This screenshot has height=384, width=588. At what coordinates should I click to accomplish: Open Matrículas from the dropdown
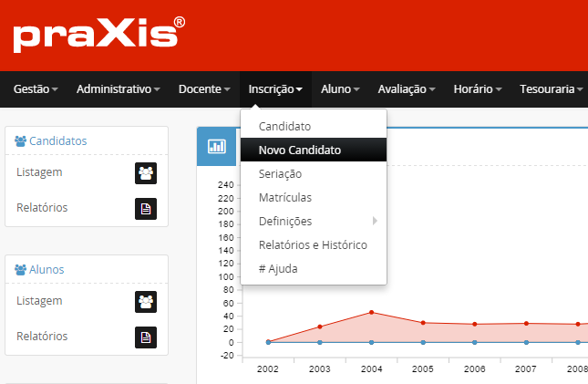(x=284, y=197)
